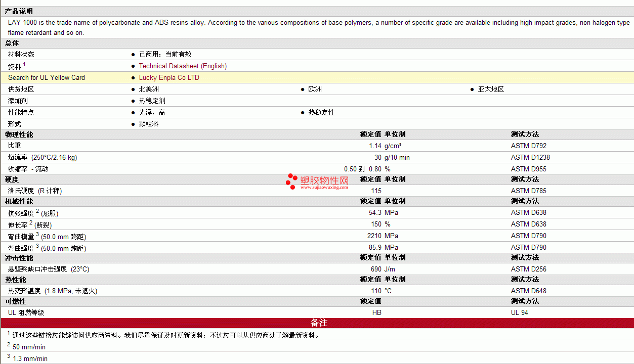This screenshot has height=364, width=634.
Task: Click the 颗粒料 form value
Action: pyautogui.click(x=149, y=124)
